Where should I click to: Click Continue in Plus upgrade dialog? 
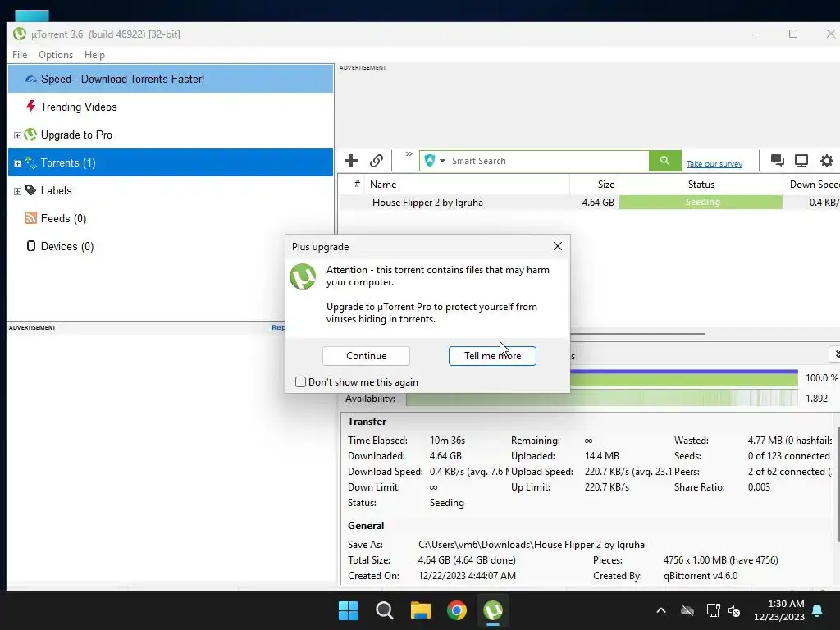367,356
